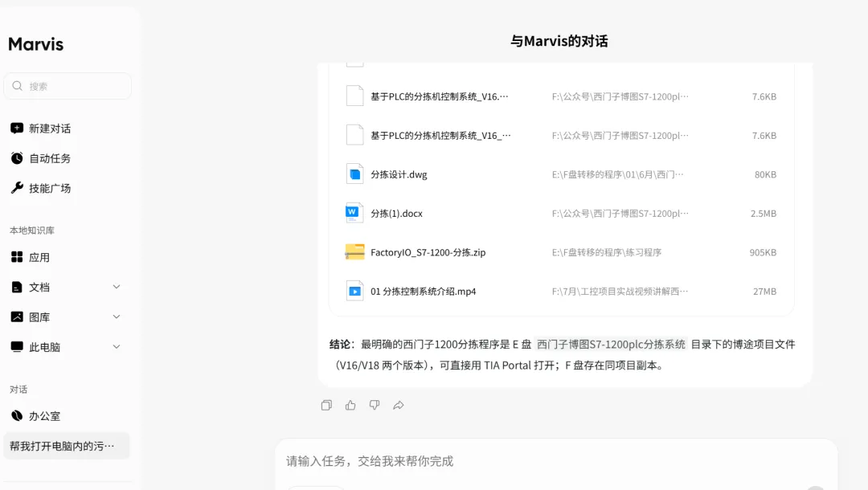Click zip archive icon of FactoryIO_S7-1200-分拣.zip
Image resolution: width=868 pixels, height=490 pixels.
coord(354,252)
